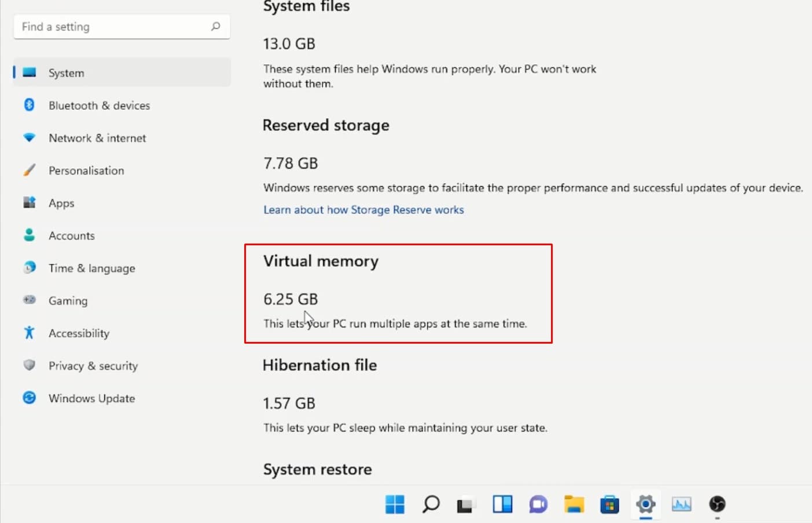Open the Accounts settings icon

coord(30,235)
